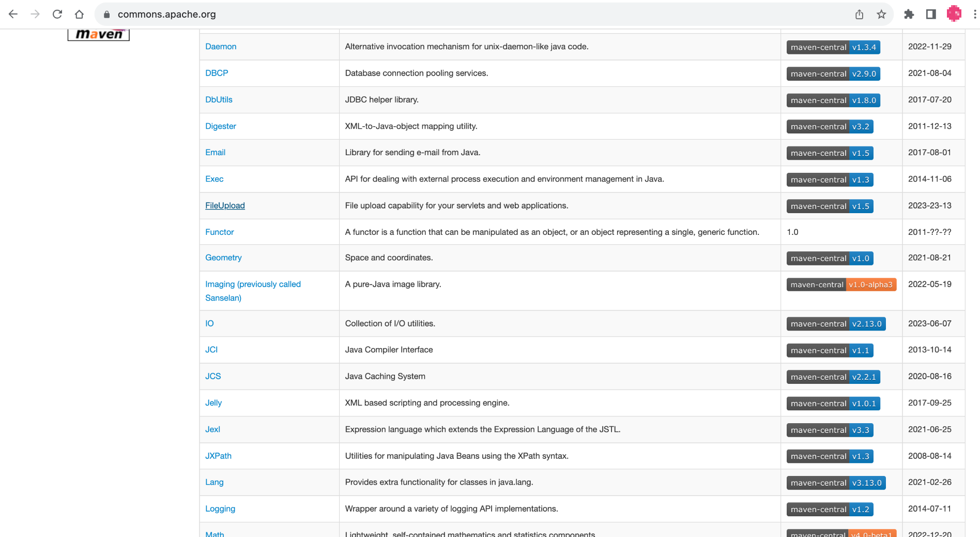Click "JDBC helper library." description text
Image resolution: width=980 pixels, height=537 pixels.
(381, 99)
